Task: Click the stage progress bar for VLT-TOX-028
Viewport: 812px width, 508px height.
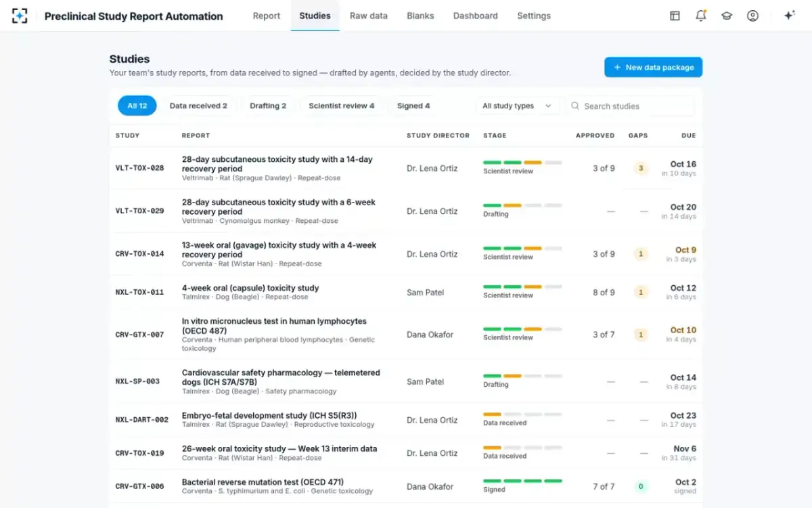Action: click(x=522, y=163)
